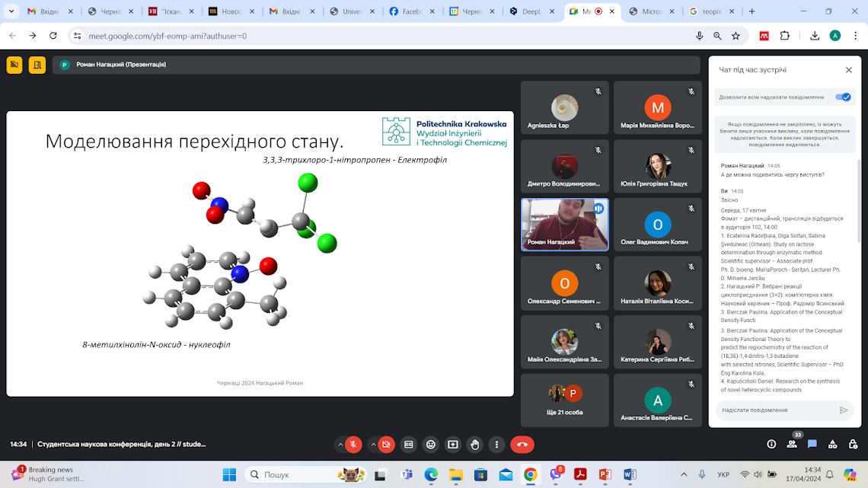868x488 pixels.
Task: Expand the microphone audio settings arrow
Action: [340, 445]
